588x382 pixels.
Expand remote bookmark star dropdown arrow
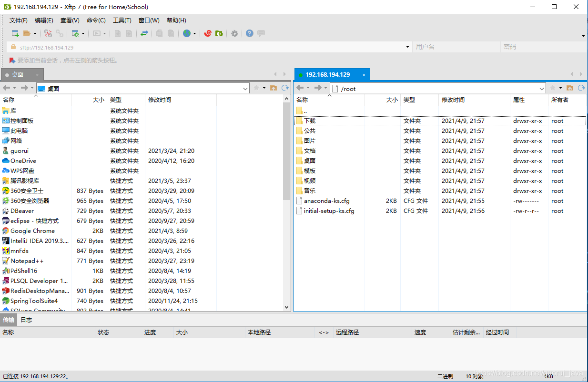tap(560, 88)
